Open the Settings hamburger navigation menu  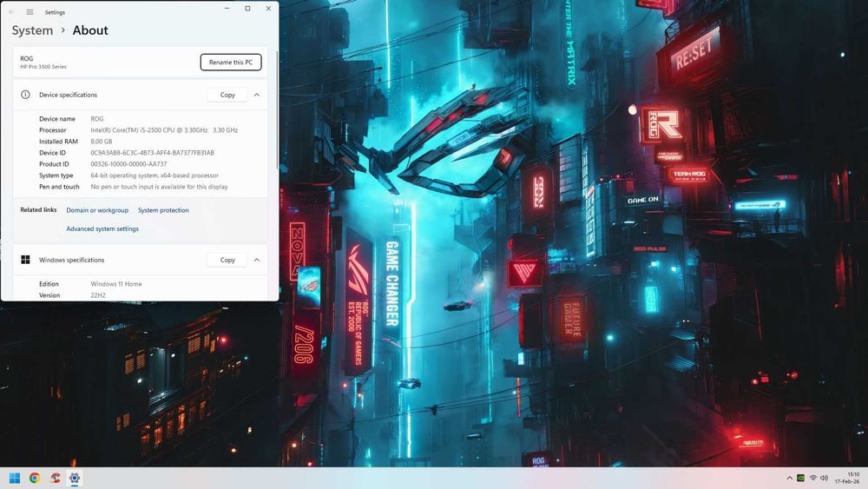[30, 11]
